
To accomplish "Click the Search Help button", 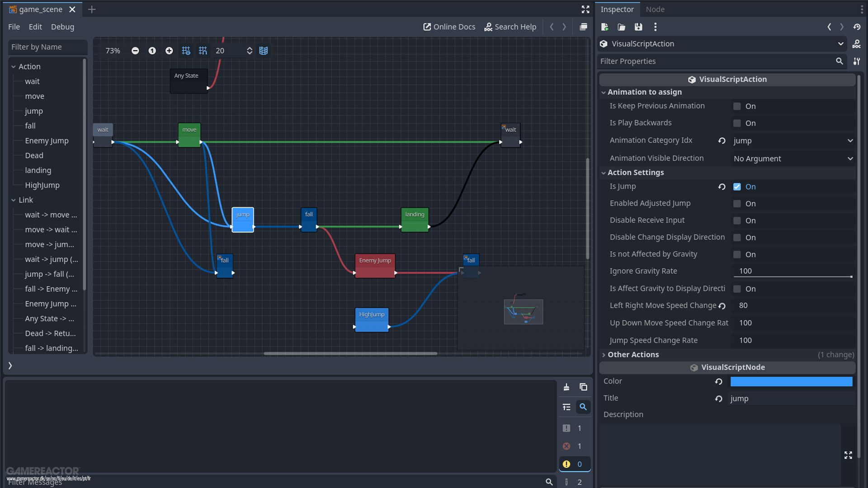I will coord(510,27).
